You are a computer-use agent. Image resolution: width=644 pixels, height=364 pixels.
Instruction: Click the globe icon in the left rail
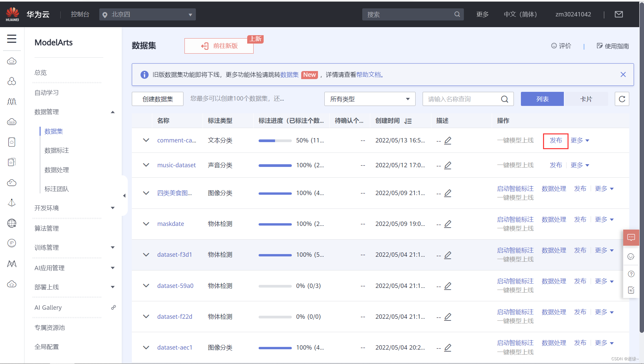[12, 223]
